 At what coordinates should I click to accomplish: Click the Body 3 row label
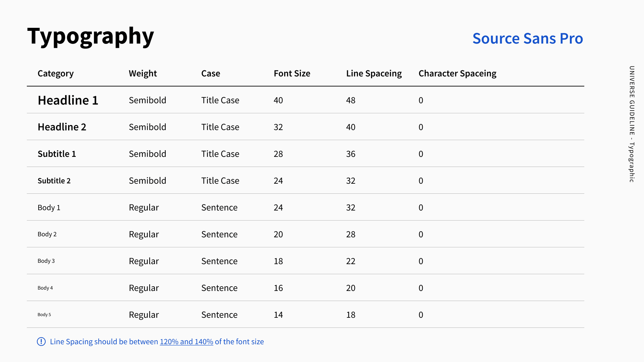46,261
